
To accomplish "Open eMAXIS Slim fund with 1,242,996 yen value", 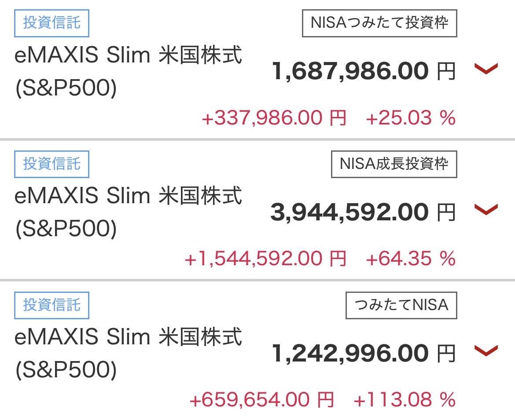I will point(128,353).
